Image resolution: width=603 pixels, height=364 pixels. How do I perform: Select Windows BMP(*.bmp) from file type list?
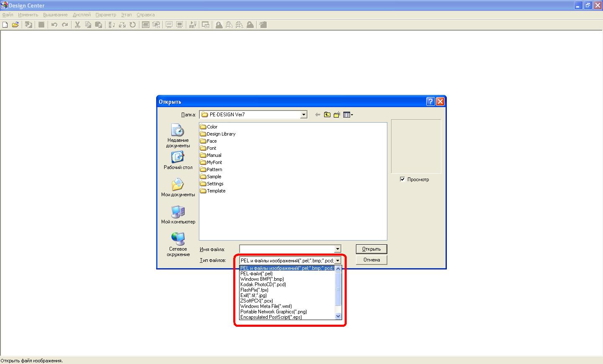[262, 279]
